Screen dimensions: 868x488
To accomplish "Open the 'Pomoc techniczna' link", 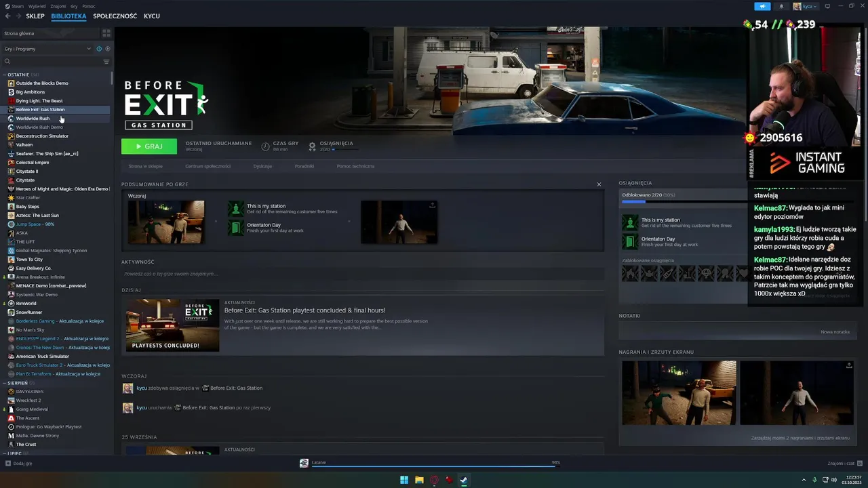I will pos(355,166).
